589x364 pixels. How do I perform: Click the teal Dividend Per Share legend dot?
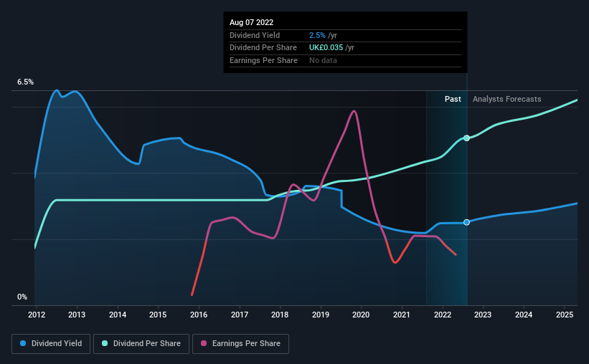click(105, 343)
